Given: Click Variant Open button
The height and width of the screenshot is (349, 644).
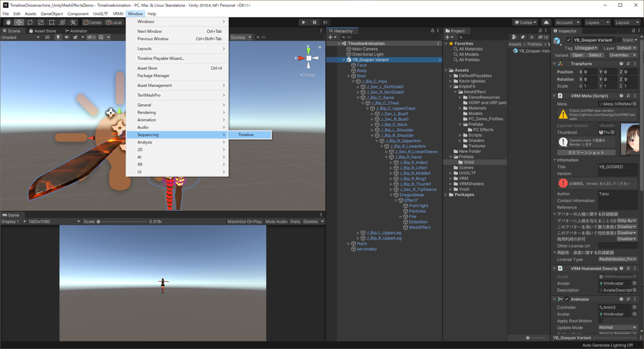Looking at the screenshot, I should pos(577,55).
